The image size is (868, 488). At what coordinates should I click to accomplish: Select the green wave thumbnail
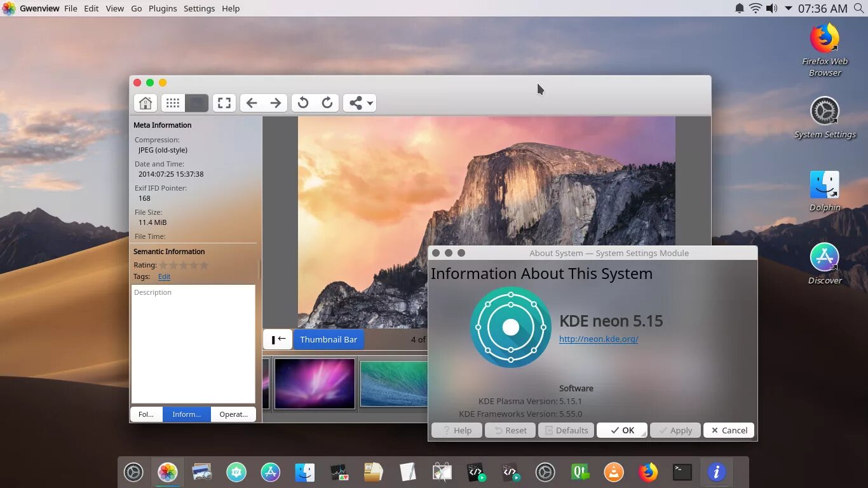pyautogui.click(x=394, y=384)
